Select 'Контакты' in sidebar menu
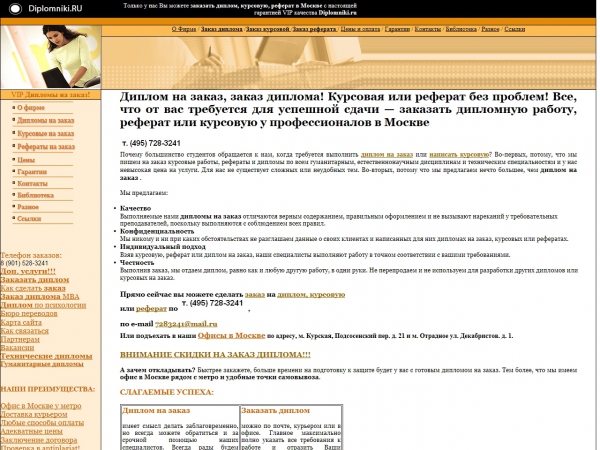The width and height of the screenshot is (600, 450). click(x=33, y=184)
